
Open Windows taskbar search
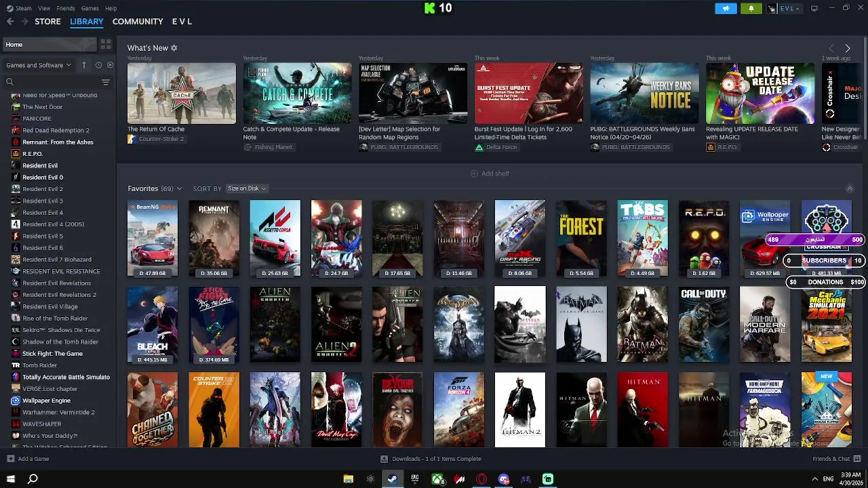33,479
